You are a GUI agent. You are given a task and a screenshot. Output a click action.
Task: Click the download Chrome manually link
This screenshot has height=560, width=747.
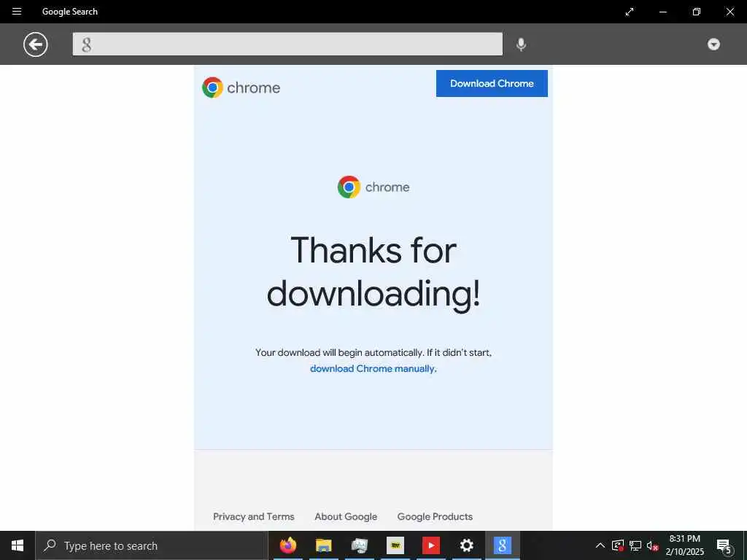373,368
